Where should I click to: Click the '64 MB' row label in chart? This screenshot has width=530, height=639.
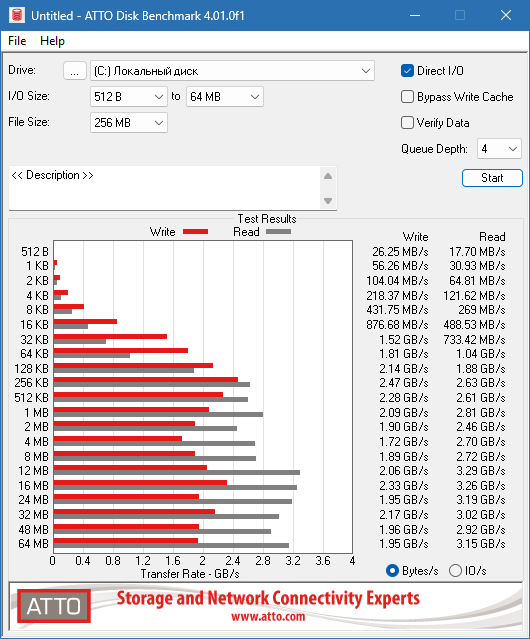(x=33, y=544)
